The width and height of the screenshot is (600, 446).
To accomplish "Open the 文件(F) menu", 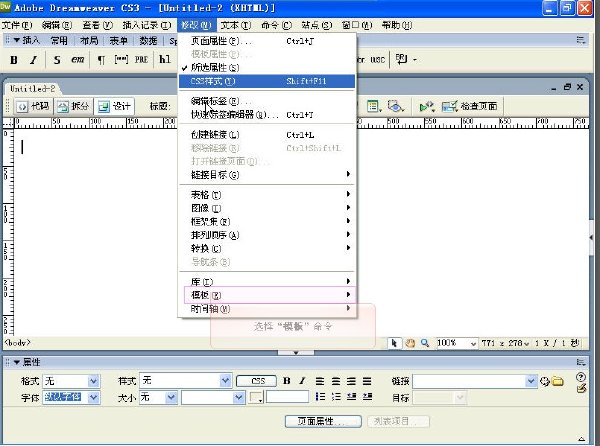I will [x=16, y=25].
